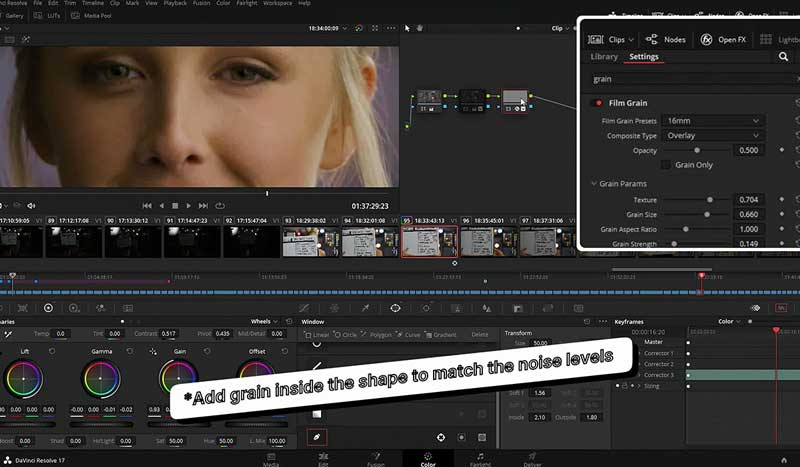Open the Composite Type Overlay dropdown

pos(713,136)
